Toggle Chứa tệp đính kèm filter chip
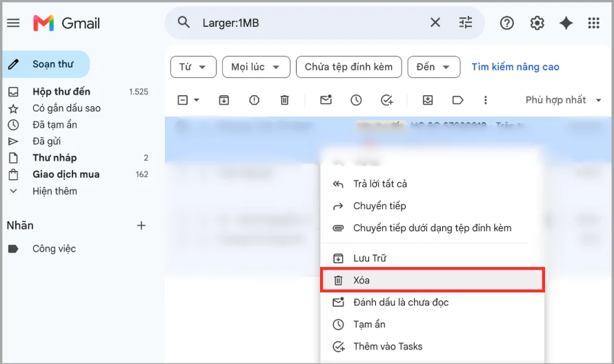This screenshot has height=364, width=614. [349, 67]
